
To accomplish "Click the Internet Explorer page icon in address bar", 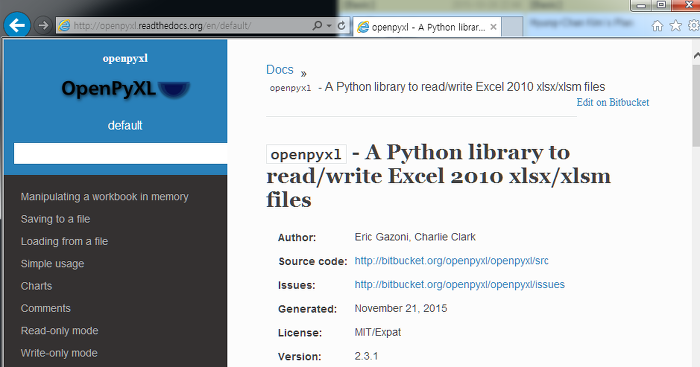I will click(x=65, y=25).
